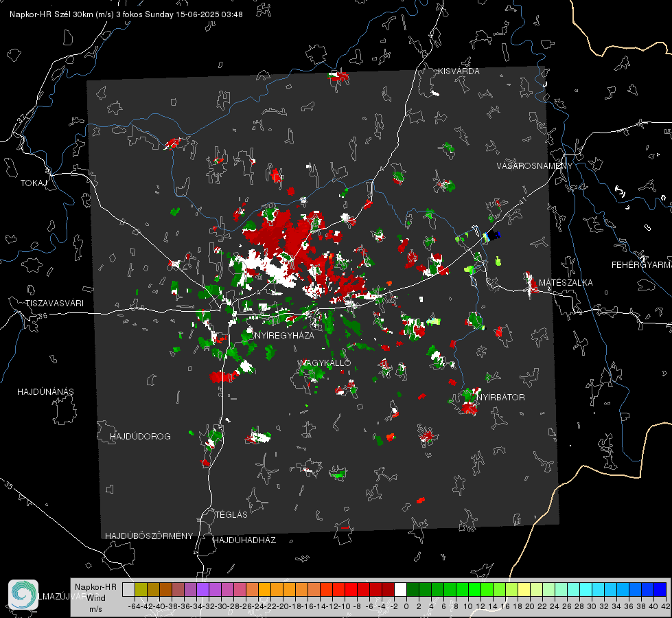Choose the pale yellow legend swatch near 18
Screen dimensions: 672x618
click(524, 590)
